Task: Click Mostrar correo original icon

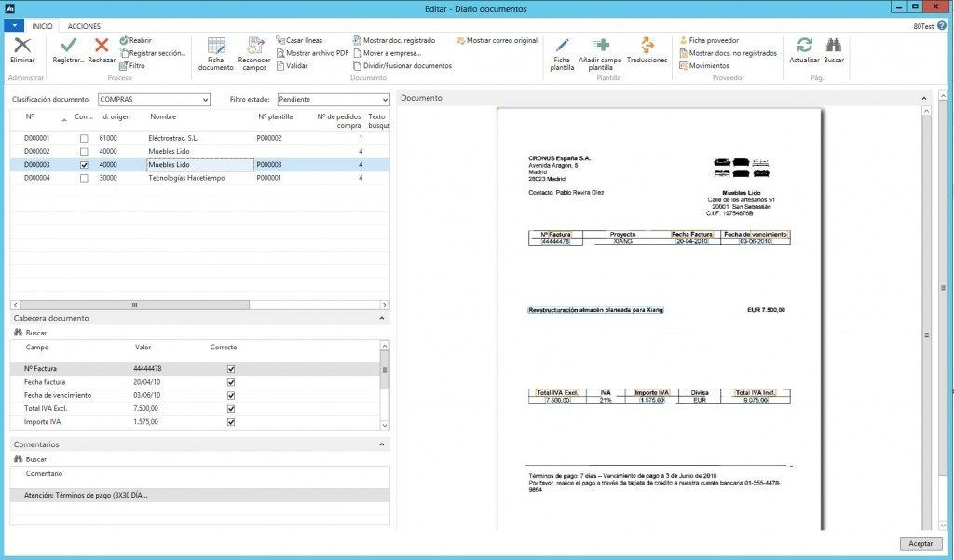Action: point(460,40)
